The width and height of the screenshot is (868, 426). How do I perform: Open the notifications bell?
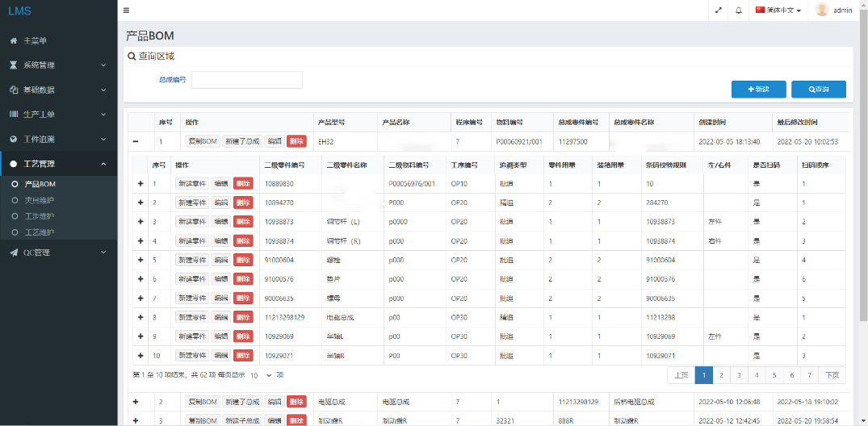coord(738,10)
